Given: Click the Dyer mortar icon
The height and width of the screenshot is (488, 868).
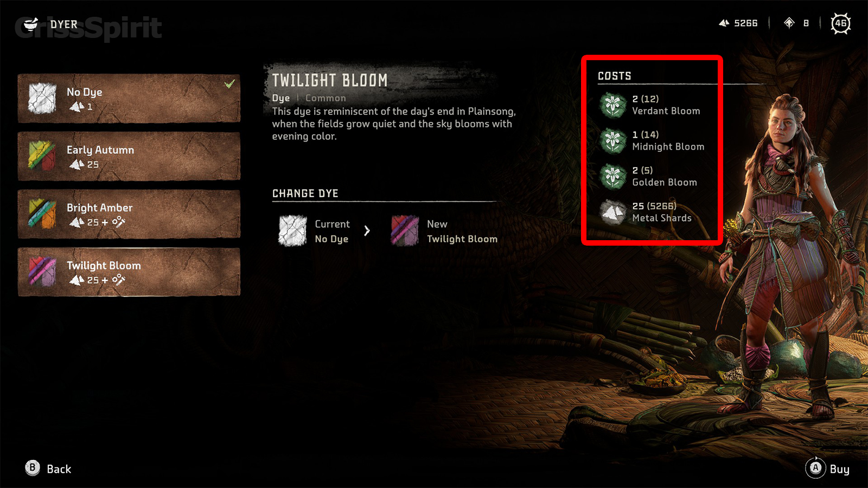Looking at the screenshot, I should point(31,24).
